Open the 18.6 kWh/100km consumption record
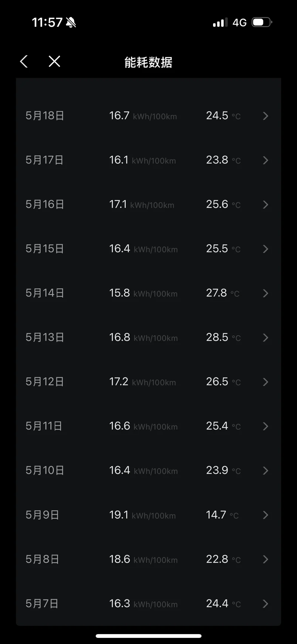The width and height of the screenshot is (297, 644). (143, 559)
